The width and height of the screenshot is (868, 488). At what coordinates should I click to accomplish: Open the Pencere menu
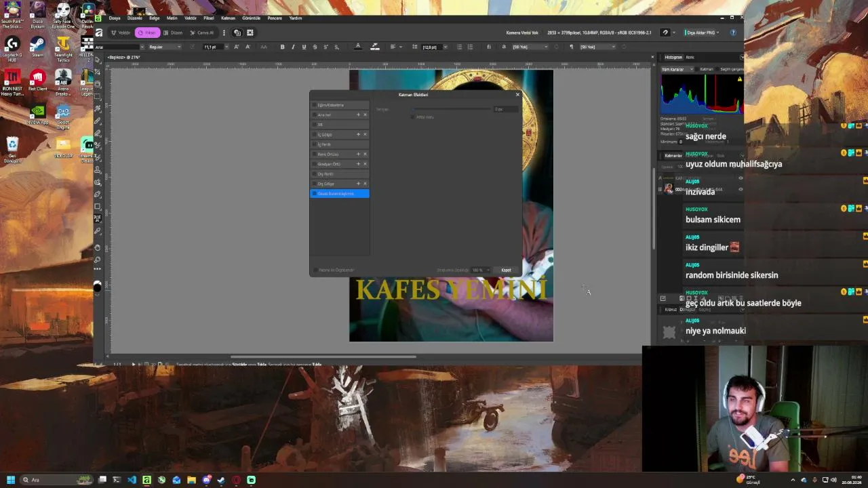click(275, 18)
